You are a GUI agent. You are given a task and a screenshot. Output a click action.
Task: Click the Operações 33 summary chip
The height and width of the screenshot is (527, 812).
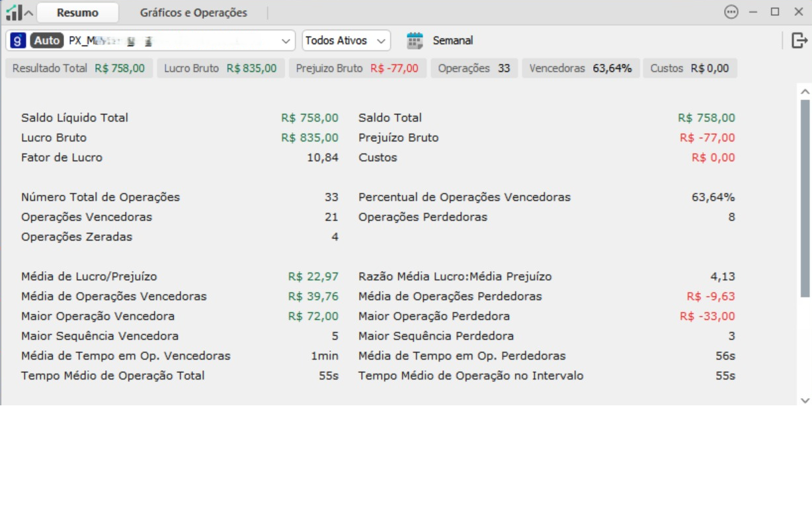click(x=475, y=68)
